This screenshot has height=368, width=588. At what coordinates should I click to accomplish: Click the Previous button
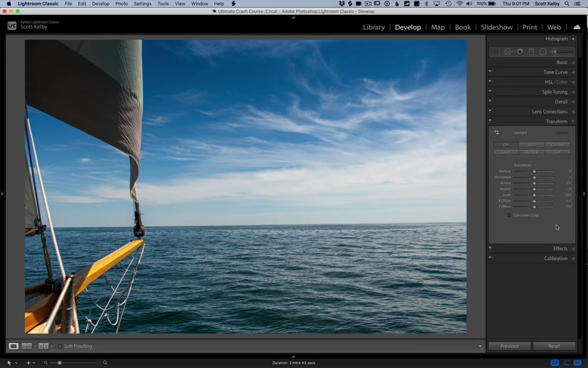(510, 346)
